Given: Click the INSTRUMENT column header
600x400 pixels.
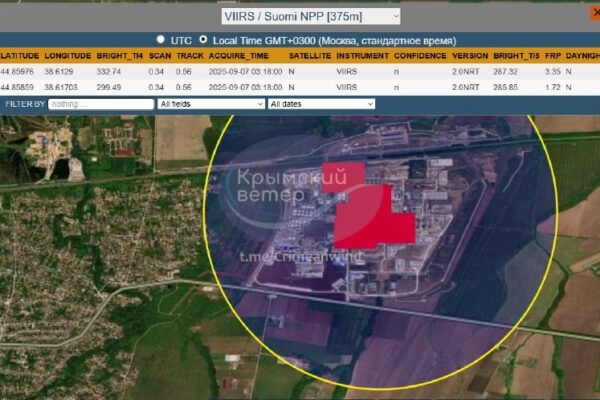Looking at the screenshot, I should [362, 56].
